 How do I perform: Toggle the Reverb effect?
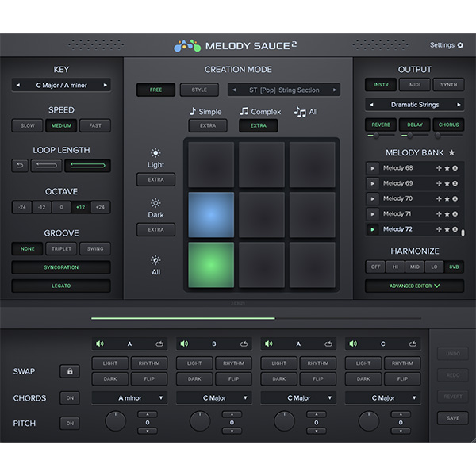pos(381,125)
